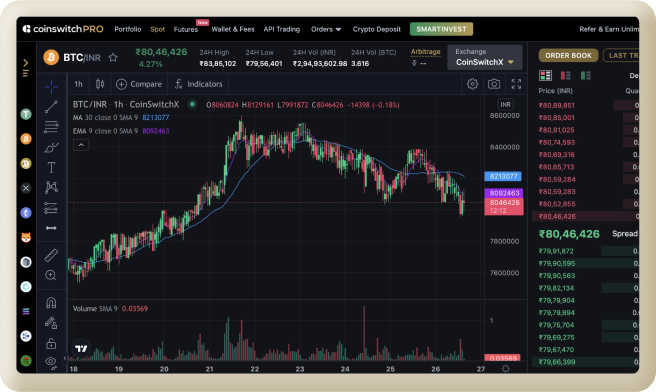Image resolution: width=656 pixels, height=392 pixels.
Task: Enter fullscreen chart mode
Action: click(x=516, y=84)
